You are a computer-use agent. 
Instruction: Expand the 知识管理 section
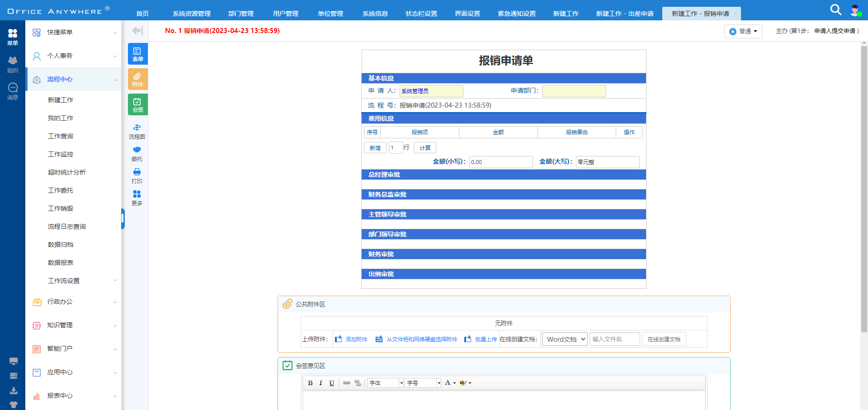coord(74,325)
